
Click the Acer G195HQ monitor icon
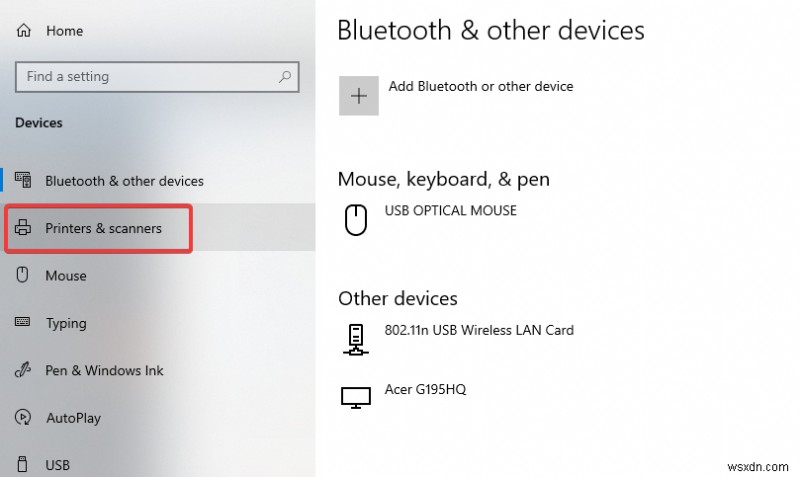click(x=355, y=397)
